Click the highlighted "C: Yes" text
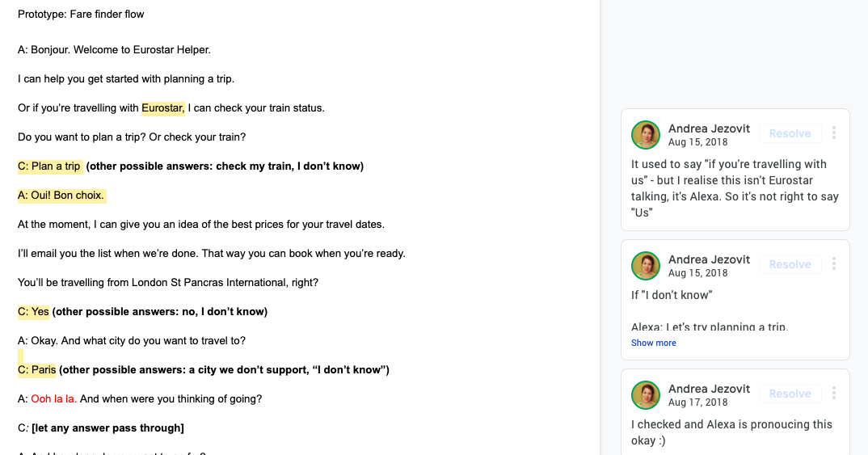 pos(33,311)
